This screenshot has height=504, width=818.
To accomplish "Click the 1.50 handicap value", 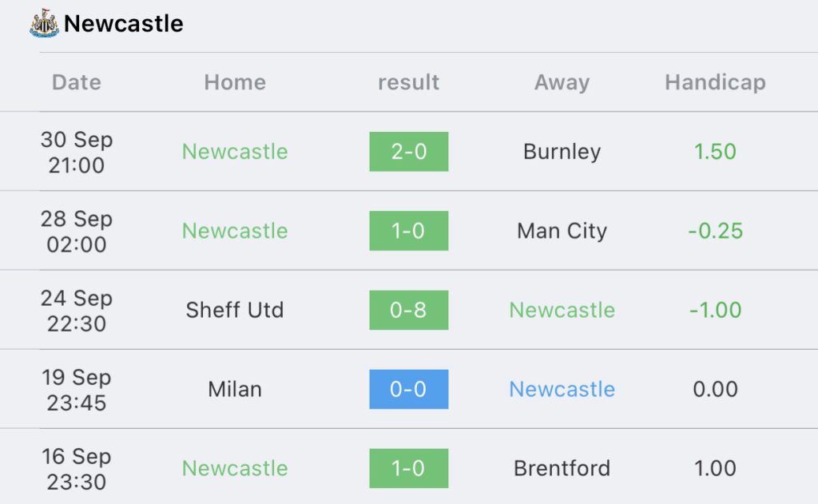I will click(x=715, y=152).
